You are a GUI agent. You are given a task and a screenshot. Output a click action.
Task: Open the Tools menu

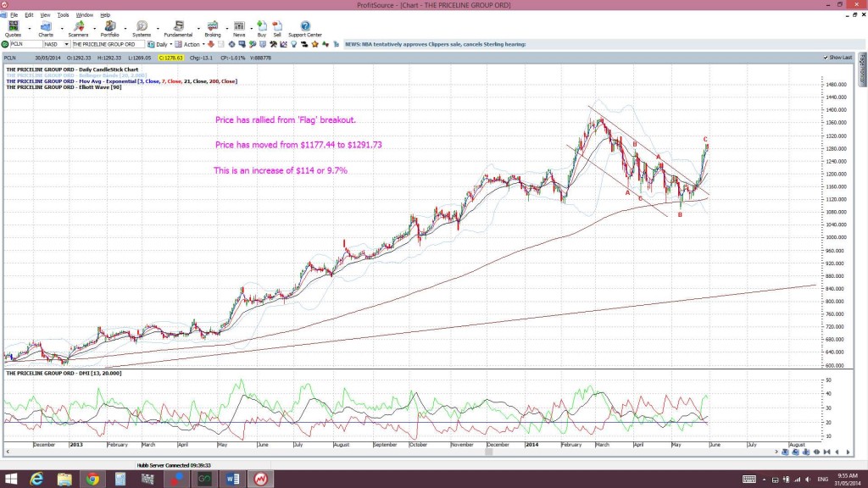(x=63, y=15)
